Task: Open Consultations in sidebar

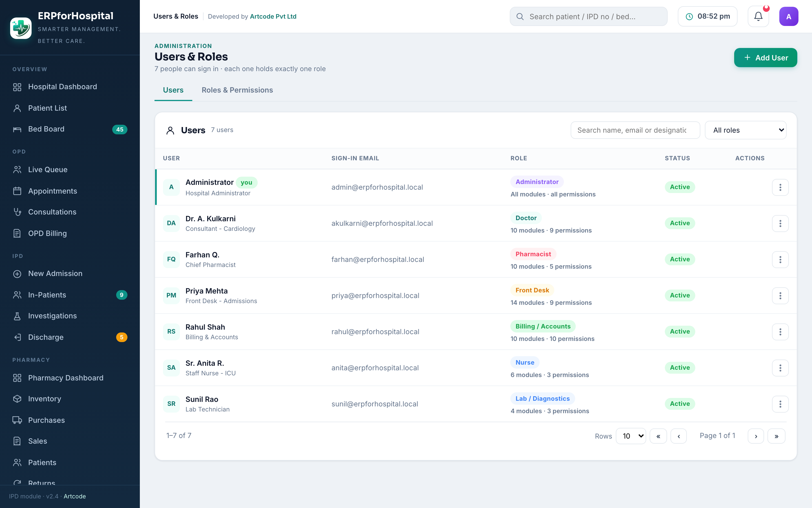Action: click(70, 212)
